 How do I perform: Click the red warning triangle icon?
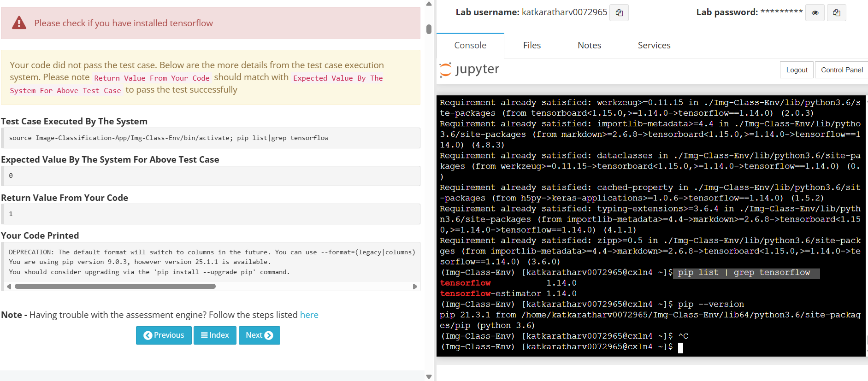point(19,23)
